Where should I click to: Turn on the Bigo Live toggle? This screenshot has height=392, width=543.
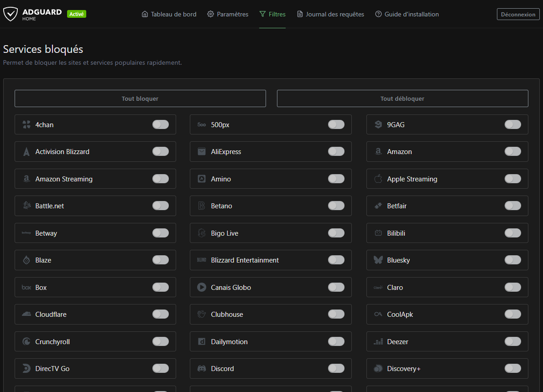(336, 233)
